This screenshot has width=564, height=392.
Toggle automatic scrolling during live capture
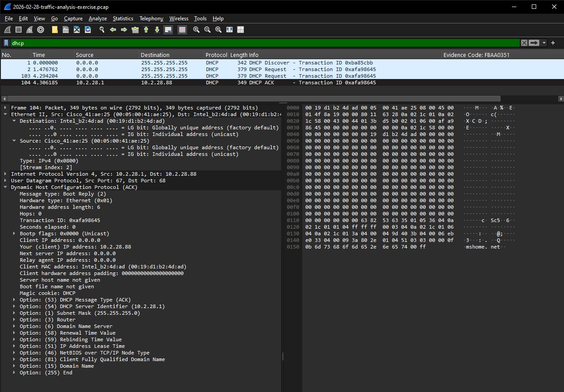point(168,30)
